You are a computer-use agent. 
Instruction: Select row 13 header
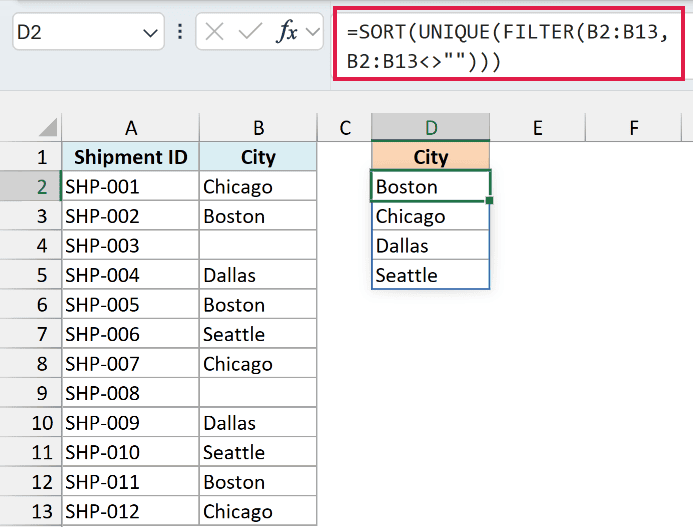pos(30,511)
